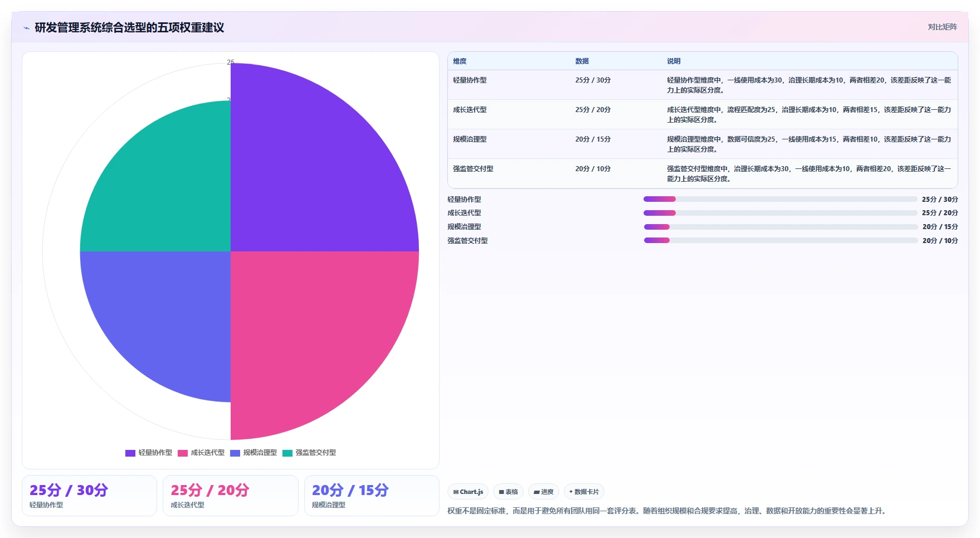
Task: Toggle 规模治理型 in the chart legend
Action: [x=253, y=453]
